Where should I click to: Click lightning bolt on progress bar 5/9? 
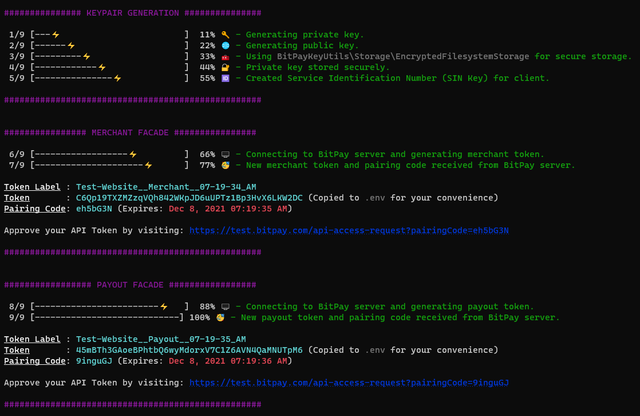118,78
